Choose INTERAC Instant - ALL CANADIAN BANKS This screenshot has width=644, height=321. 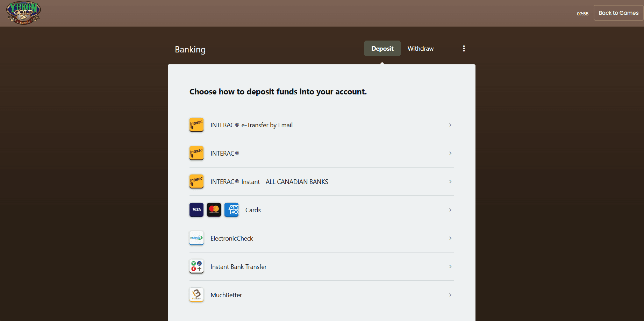click(x=269, y=182)
